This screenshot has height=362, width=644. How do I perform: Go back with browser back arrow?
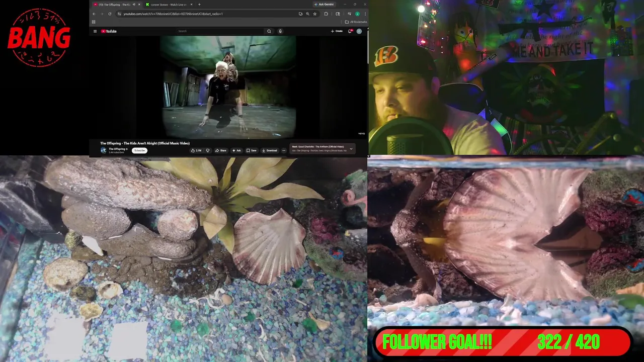pyautogui.click(x=94, y=14)
